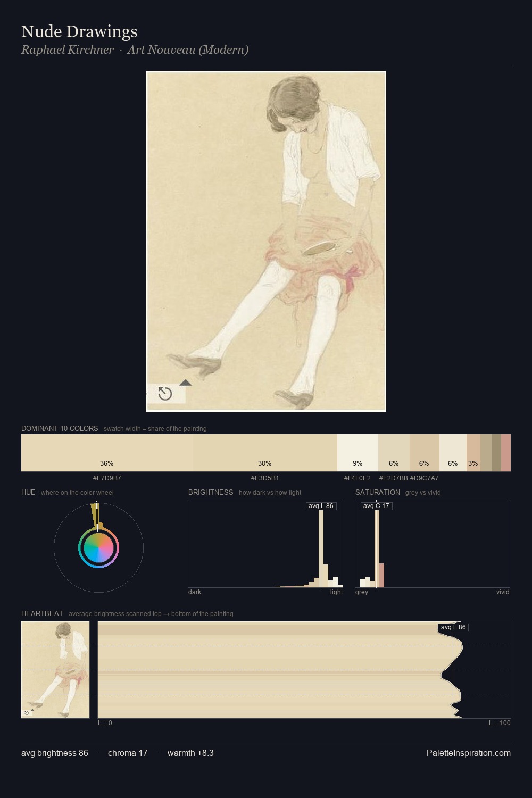Screen dimensions: 532x798
Task: Click the L = 100 axis label
Action: 500,723
